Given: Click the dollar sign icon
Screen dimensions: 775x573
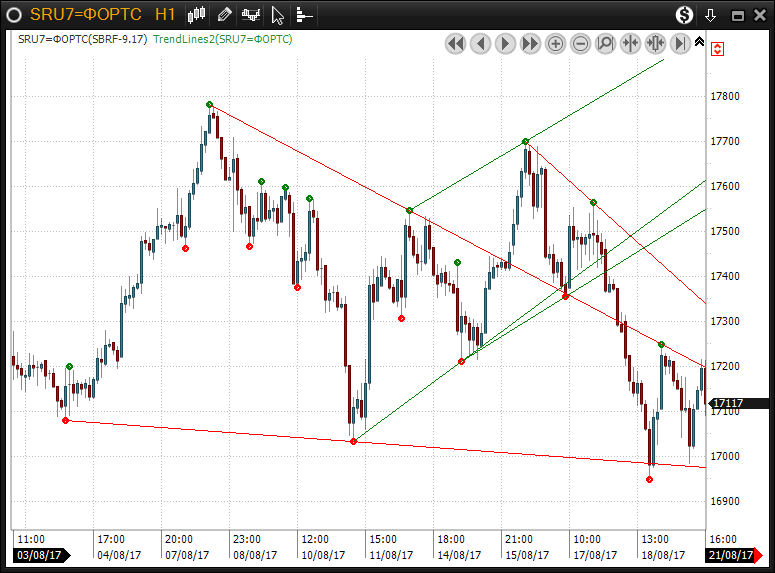Looking at the screenshot, I should pyautogui.click(x=684, y=15).
